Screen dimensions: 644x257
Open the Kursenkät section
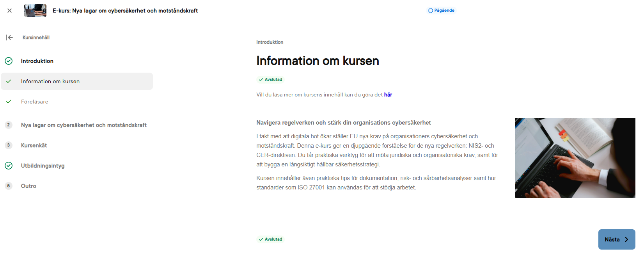point(34,145)
